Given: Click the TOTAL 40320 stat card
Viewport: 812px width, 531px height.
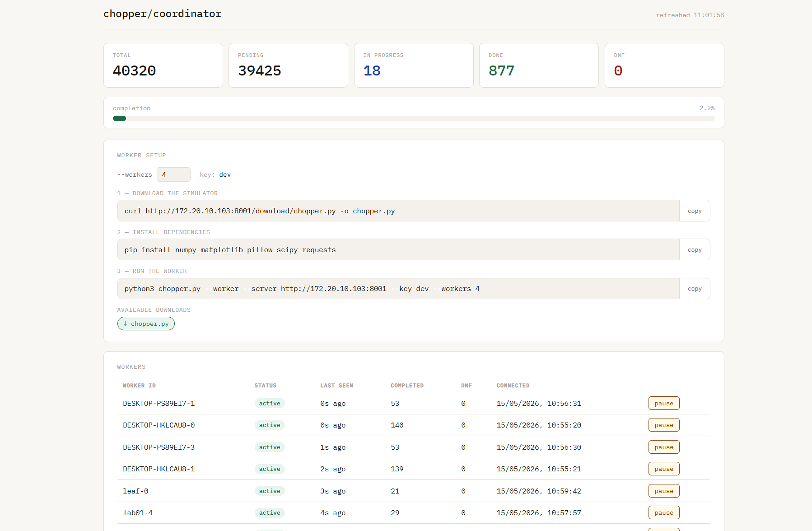Looking at the screenshot, I should point(163,65).
